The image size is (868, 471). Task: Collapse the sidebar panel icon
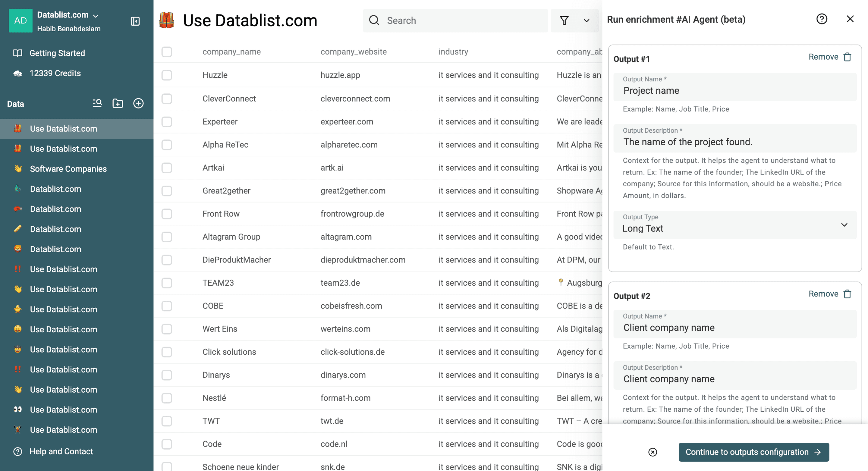135,21
